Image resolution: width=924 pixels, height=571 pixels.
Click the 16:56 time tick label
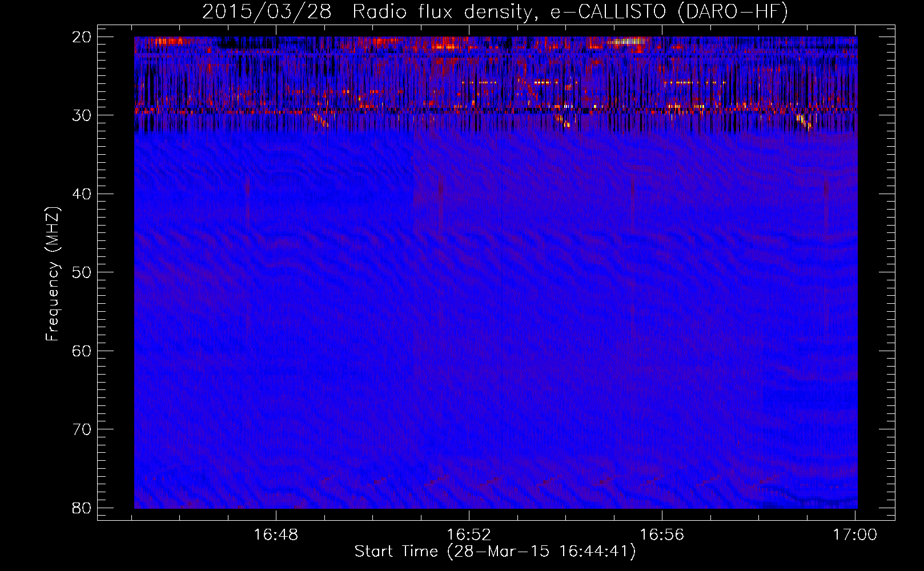pyautogui.click(x=662, y=534)
